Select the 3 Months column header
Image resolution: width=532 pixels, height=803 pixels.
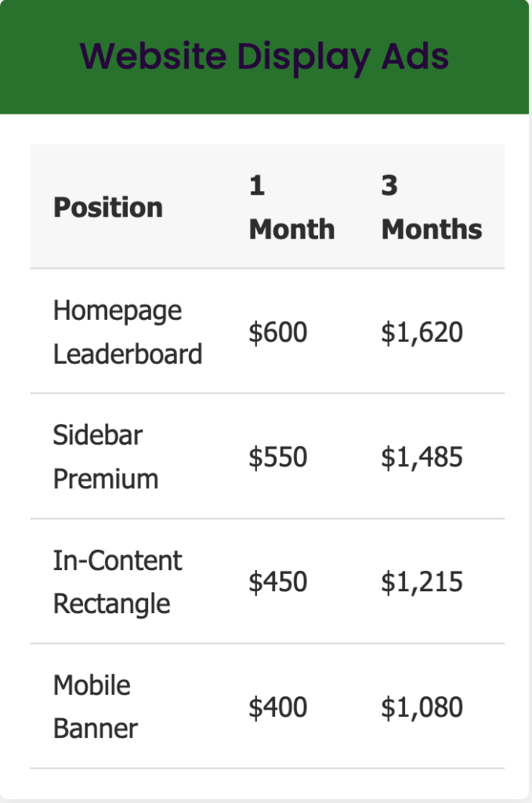tap(431, 208)
